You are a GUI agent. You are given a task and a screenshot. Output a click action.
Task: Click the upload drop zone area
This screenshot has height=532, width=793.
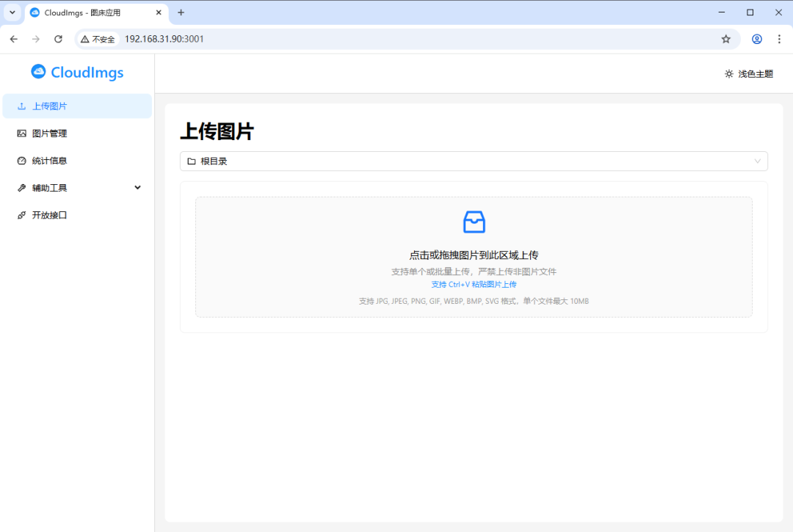[474, 256]
